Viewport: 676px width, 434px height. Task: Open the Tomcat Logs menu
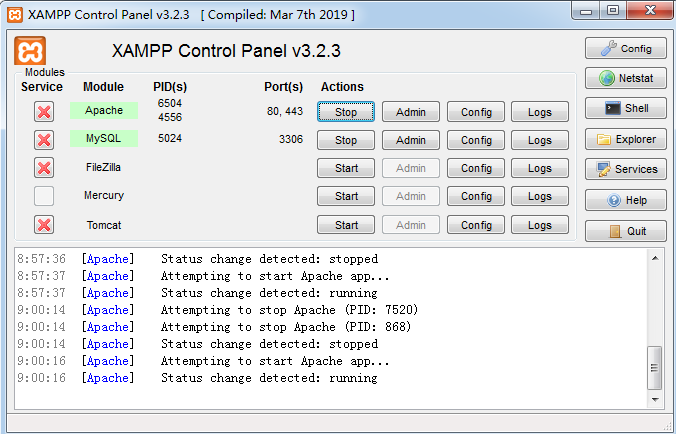pyautogui.click(x=540, y=225)
